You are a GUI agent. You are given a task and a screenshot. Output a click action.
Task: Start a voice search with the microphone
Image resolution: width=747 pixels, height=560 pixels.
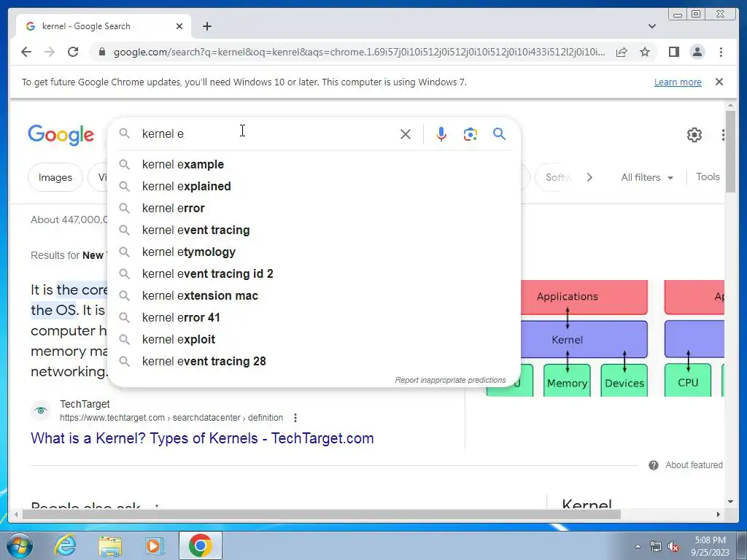pyautogui.click(x=441, y=134)
